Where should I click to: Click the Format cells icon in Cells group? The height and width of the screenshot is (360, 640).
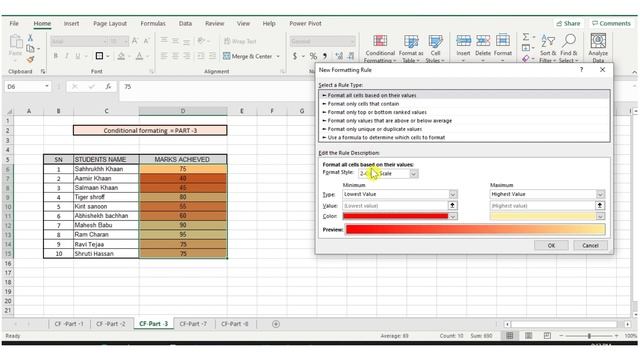click(x=502, y=41)
